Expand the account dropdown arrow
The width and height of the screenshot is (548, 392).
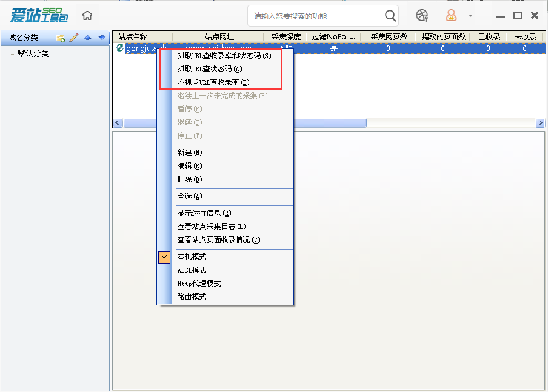[x=470, y=16]
